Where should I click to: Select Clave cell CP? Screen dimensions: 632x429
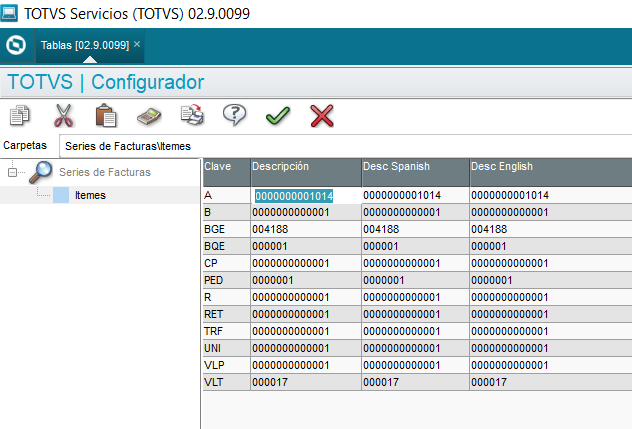[x=227, y=263]
